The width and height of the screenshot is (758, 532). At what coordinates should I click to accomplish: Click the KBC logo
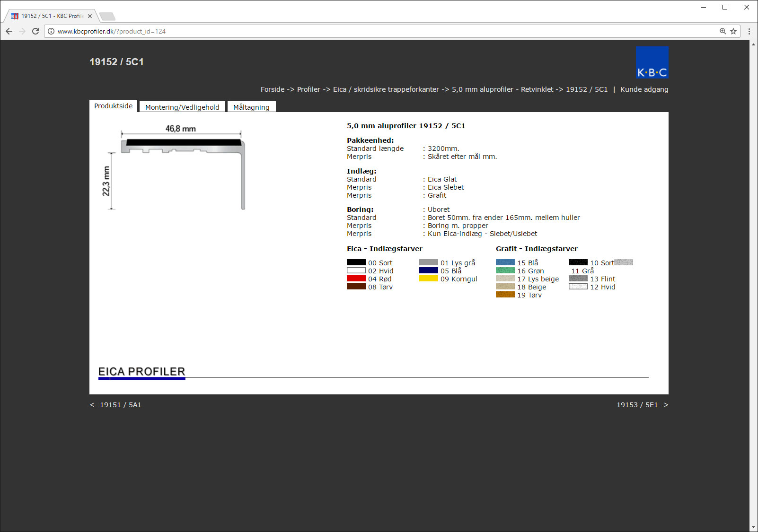point(652,62)
